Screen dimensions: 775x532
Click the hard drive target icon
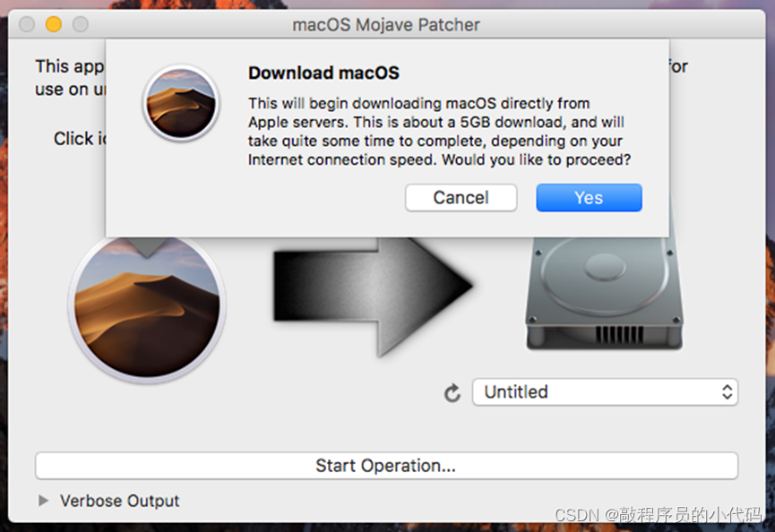604,294
